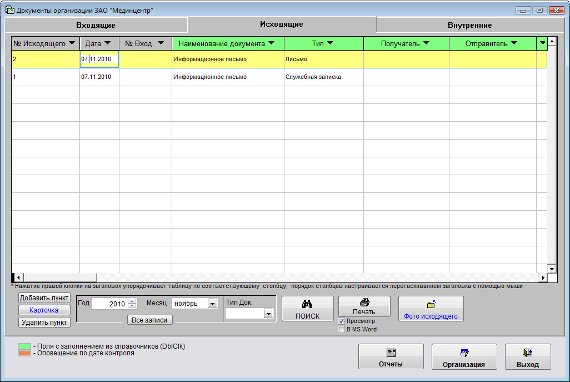The image size is (570, 382).
Task: Click the ПОИСК label
Action: click(x=308, y=316)
